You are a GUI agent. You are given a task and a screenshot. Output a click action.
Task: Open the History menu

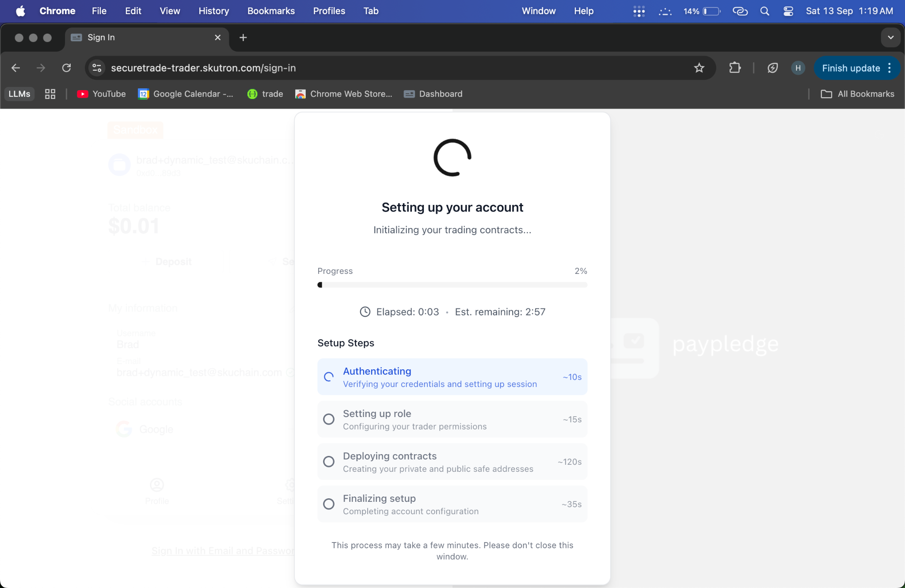point(213,11)
